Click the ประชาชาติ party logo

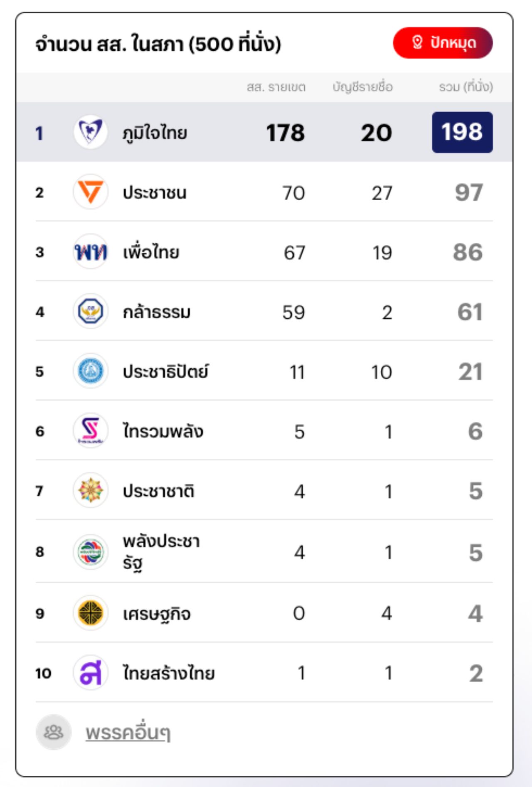[x=91, y=490]
